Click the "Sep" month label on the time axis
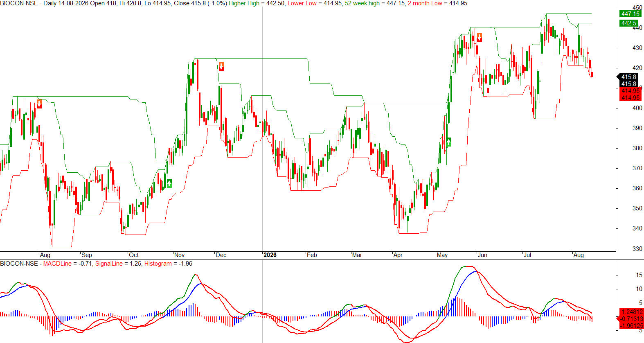 click(x=87, y=255)
